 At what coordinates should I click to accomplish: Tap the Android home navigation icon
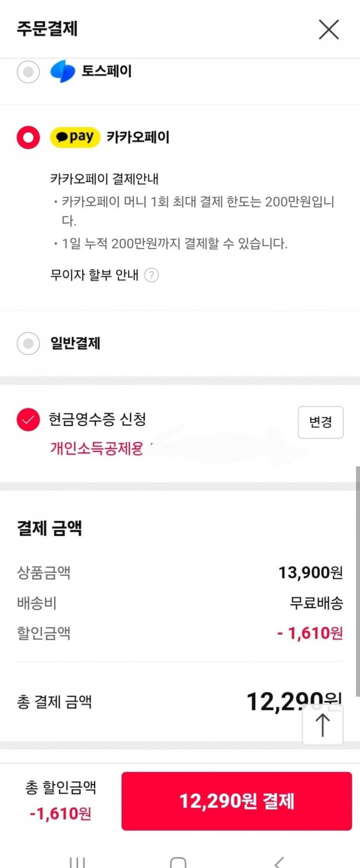178,862
